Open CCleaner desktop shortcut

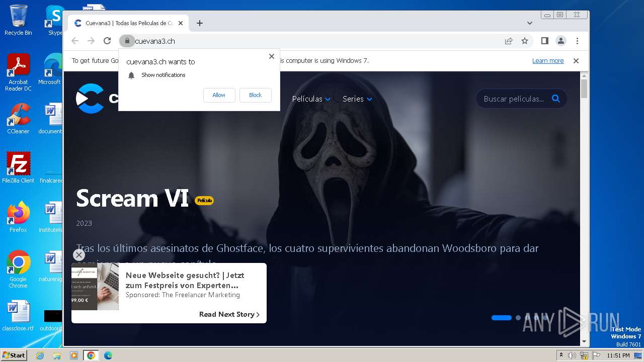pos(18,119)
